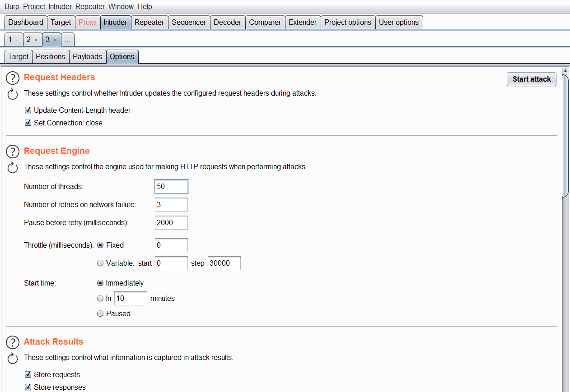Open the Project menu
Image resolution: width=570 pixels, height=392 pixels.
pyautogui.click(x=34, y=6)
